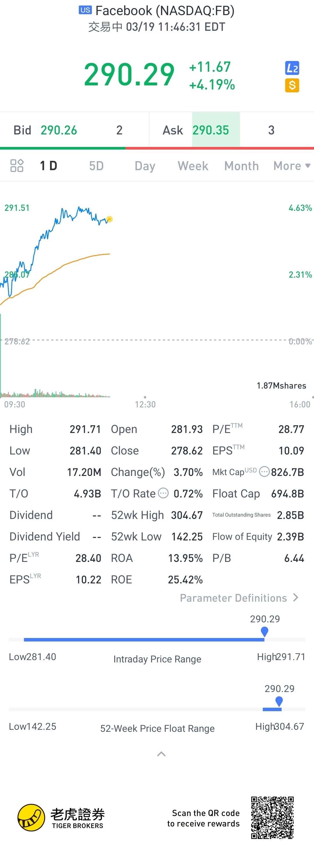Tap the yellow current-price dot on chart
This screenshot has width=314, height=868.
109,219
